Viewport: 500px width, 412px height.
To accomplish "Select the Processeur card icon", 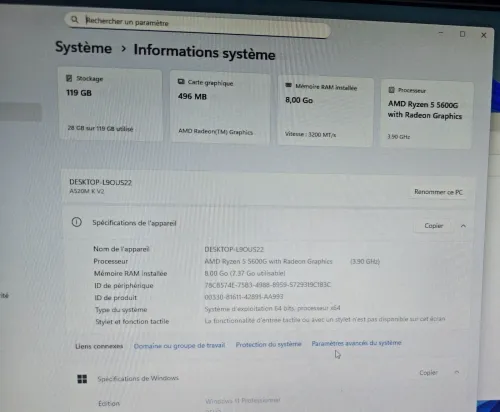I will coord(391,90).
